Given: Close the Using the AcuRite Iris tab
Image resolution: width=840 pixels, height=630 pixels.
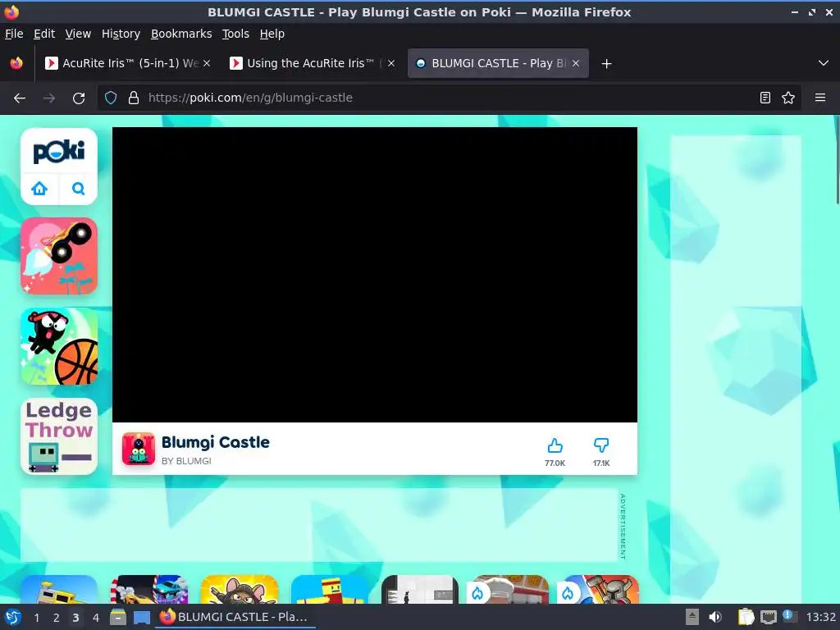Looking at the screenshot, I should 391,63.
